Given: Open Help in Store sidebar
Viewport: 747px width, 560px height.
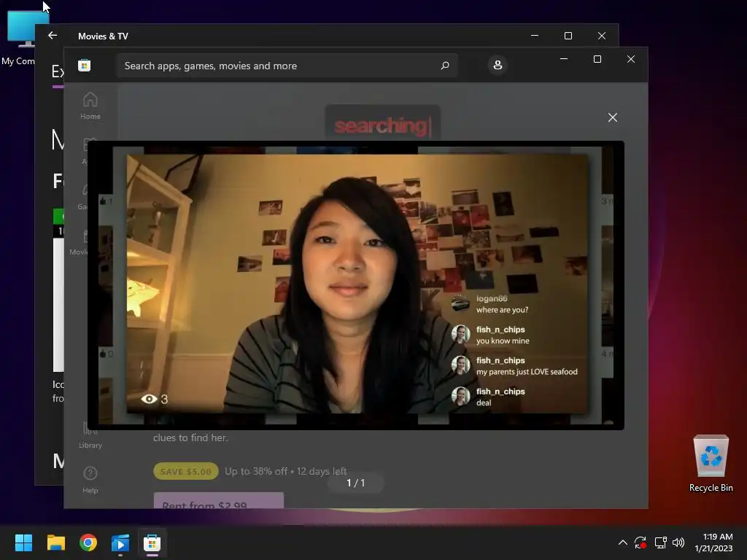Looking at the screenshot, I should (90, 480).
